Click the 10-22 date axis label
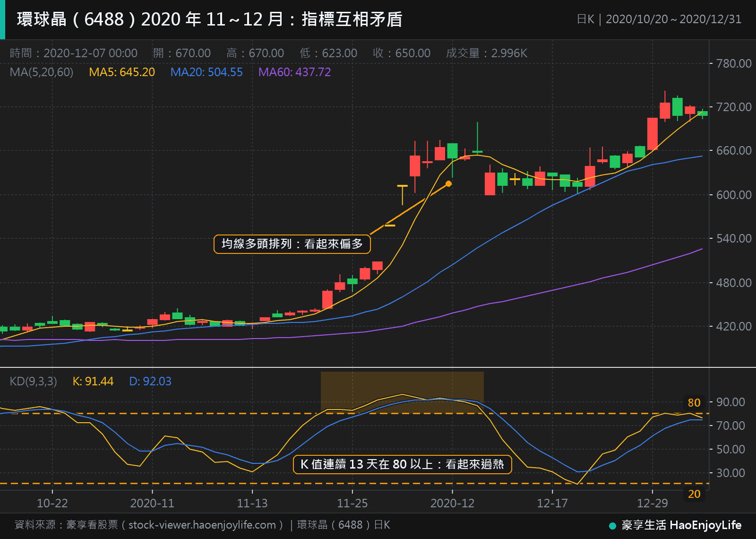This screenshot has height=539, width=756. tap(52, 503)
